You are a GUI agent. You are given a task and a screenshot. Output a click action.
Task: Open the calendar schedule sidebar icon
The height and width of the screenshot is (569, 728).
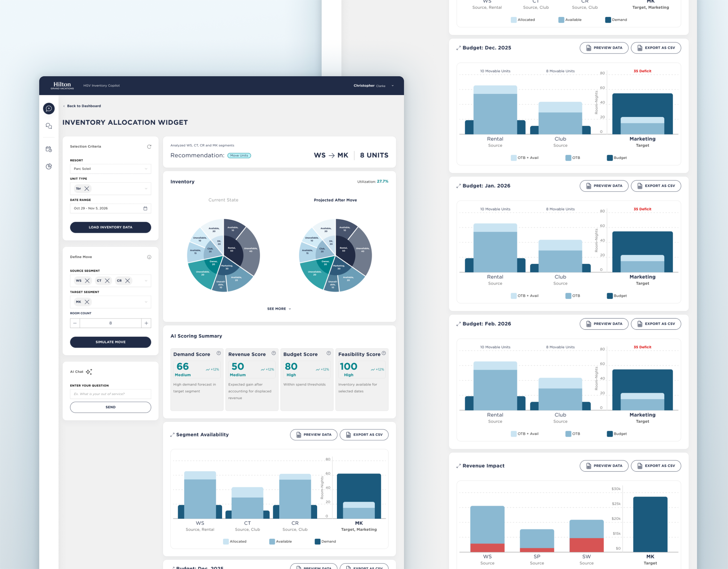(49, 149)
